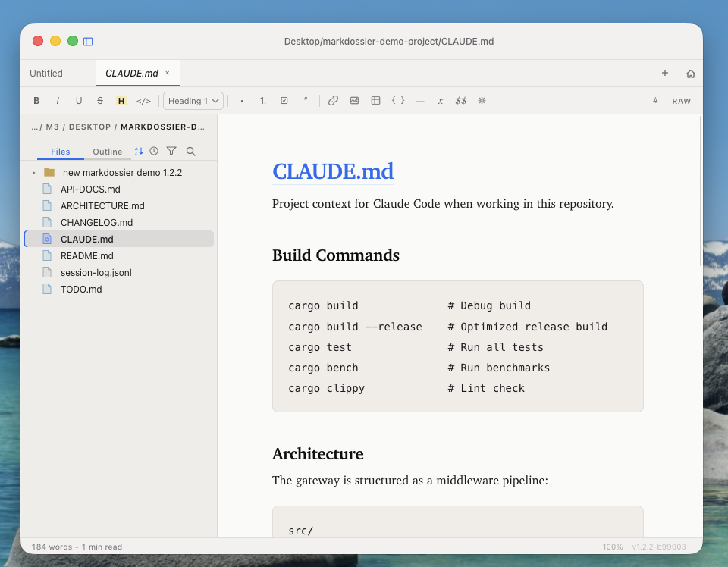Click the M3 breadcrumb segment
728x567 pixels.
point(52,127)
